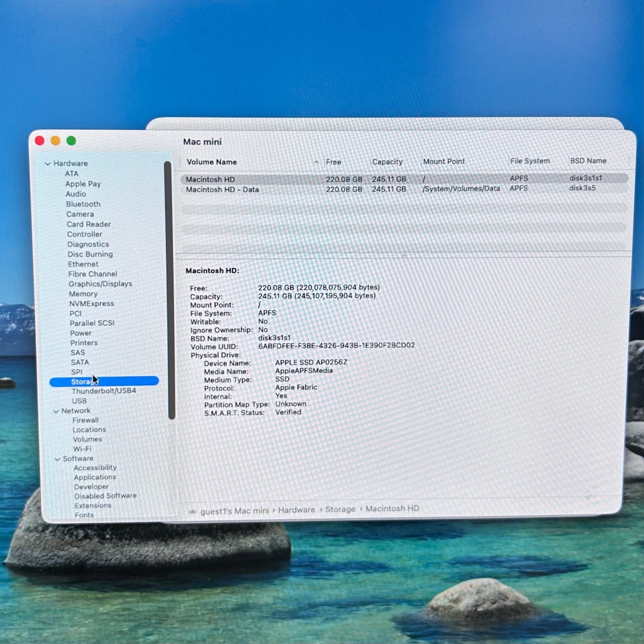
Task: Open NVMExpress hardware details
Action: (91, 304)
